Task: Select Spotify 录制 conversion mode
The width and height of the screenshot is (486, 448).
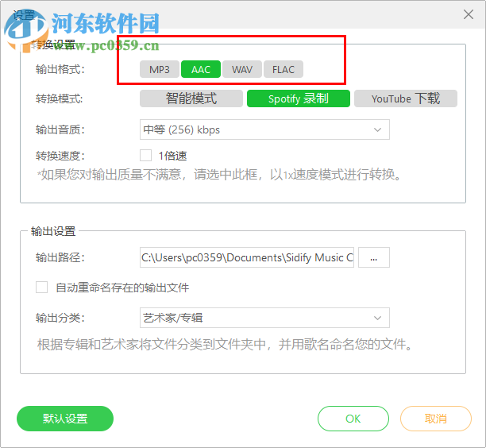Action: pyautogui.click(x=298, y=98)
